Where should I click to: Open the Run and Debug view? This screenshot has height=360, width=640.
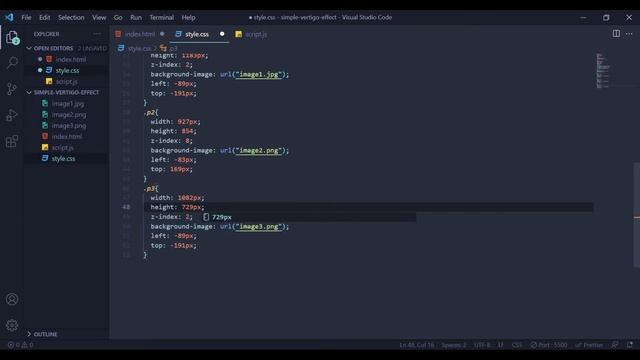pos(12,115)
